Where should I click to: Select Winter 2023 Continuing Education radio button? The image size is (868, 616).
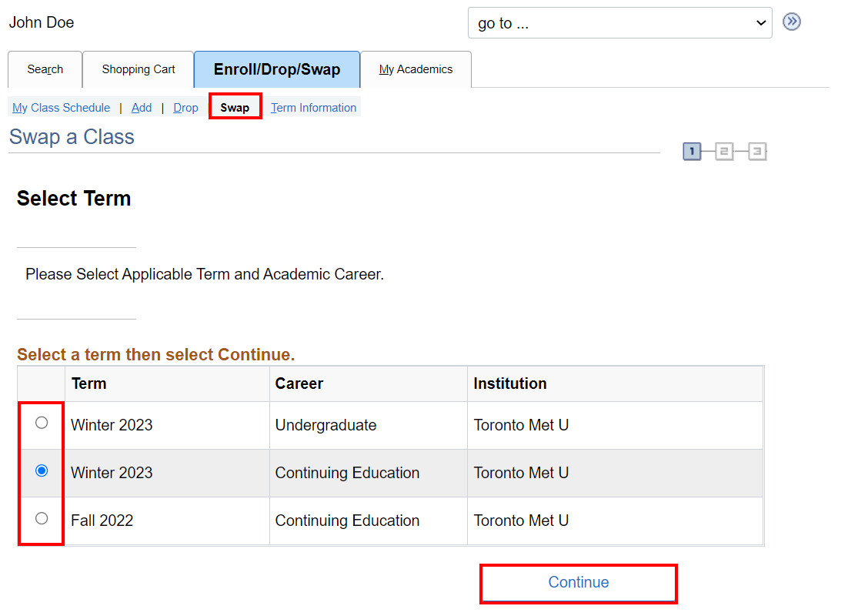(42, 470)
